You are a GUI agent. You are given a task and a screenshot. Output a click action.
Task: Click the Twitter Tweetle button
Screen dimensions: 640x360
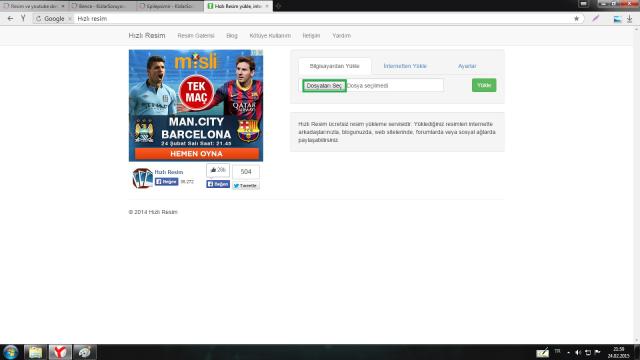(246, 185)
